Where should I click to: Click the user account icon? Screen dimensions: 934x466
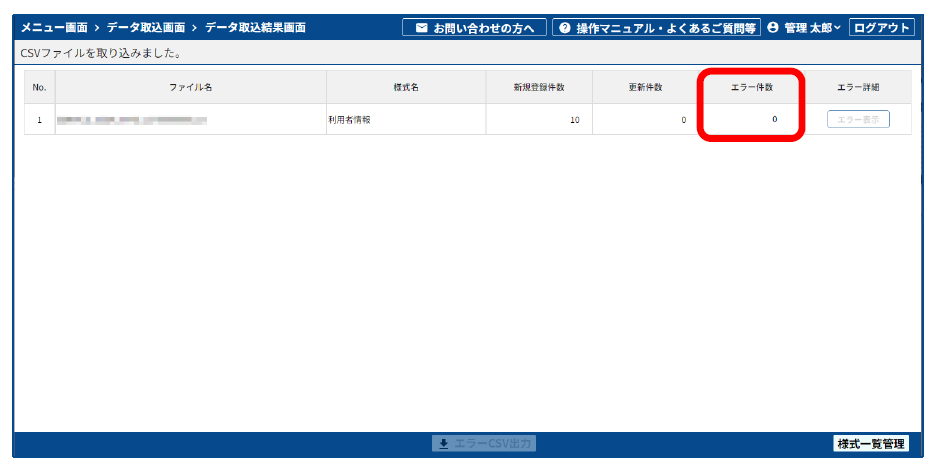coord(773,28)
